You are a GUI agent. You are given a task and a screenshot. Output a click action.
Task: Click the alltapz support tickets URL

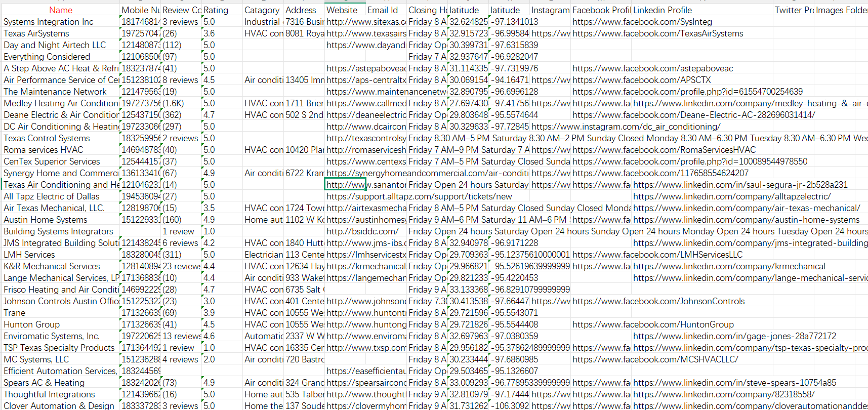point(419,196)
